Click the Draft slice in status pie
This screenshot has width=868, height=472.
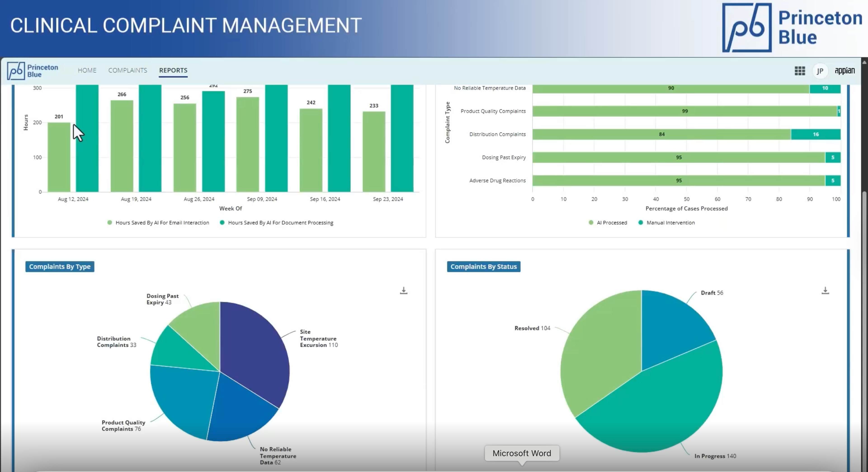670,327
